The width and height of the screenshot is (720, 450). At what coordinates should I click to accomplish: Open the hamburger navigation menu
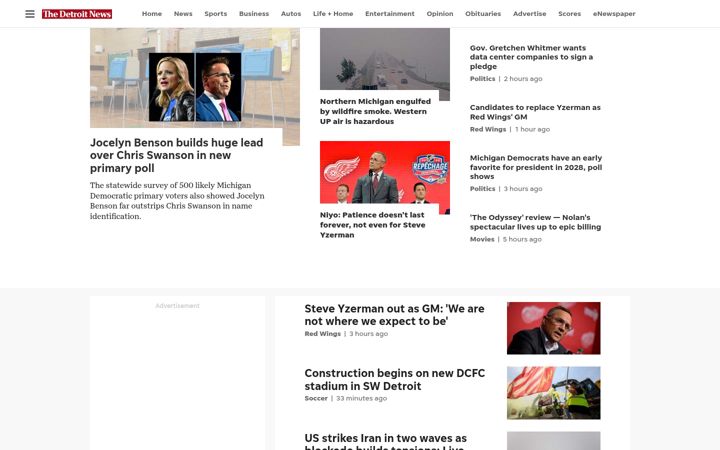(30, 14)
